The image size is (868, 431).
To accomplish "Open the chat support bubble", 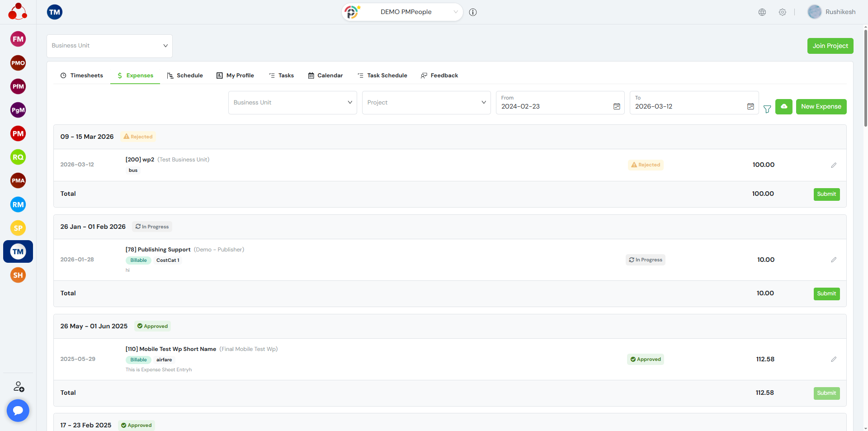I will pos(18,410).
